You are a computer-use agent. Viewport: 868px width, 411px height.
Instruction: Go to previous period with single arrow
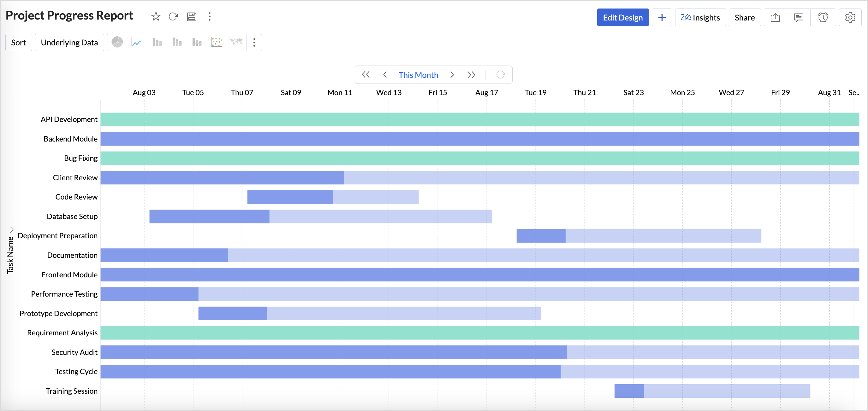pyautogui.click(x=385, y=75)
